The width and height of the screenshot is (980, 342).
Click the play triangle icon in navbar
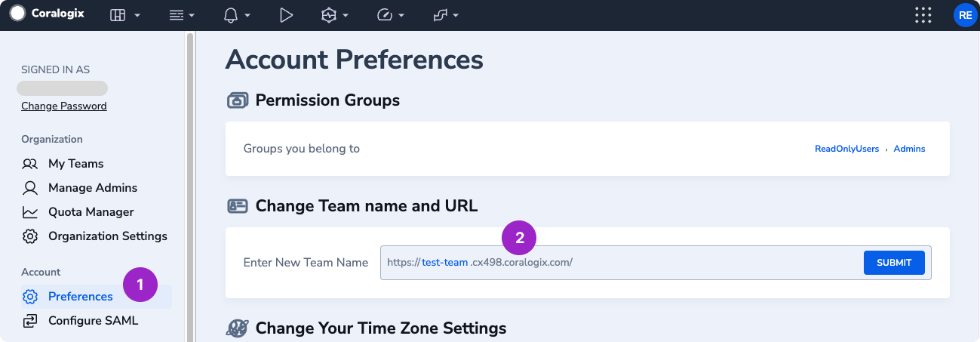click(x=286, y=14)
